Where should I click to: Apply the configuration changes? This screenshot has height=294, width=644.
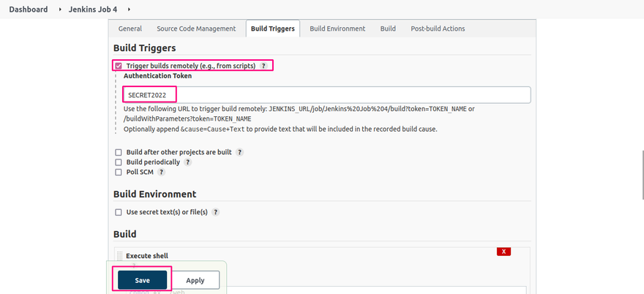coord(195,280)
